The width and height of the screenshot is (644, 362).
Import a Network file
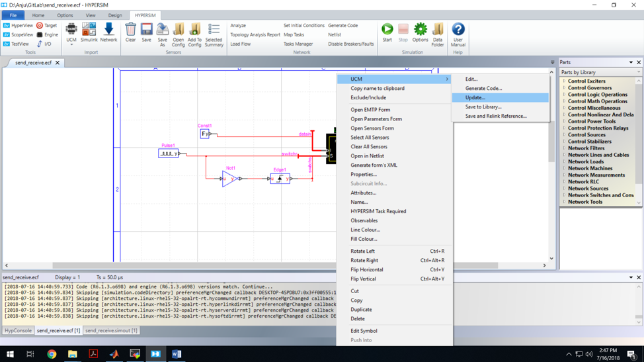point(108,33)
